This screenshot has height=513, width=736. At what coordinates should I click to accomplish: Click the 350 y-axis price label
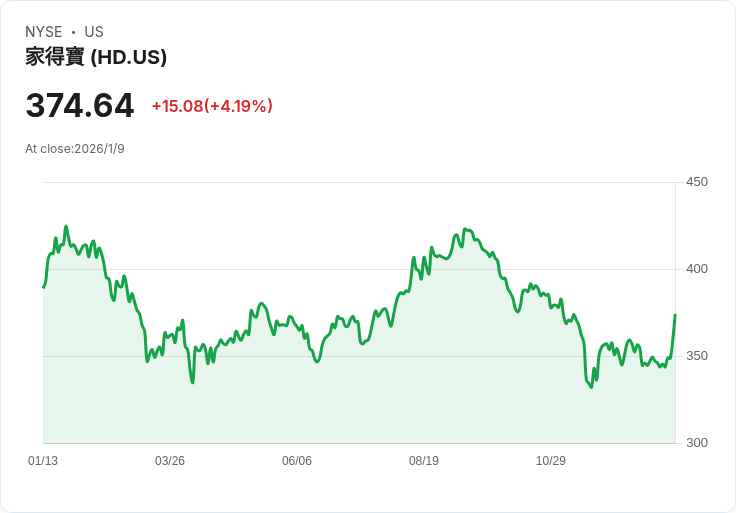697,356
